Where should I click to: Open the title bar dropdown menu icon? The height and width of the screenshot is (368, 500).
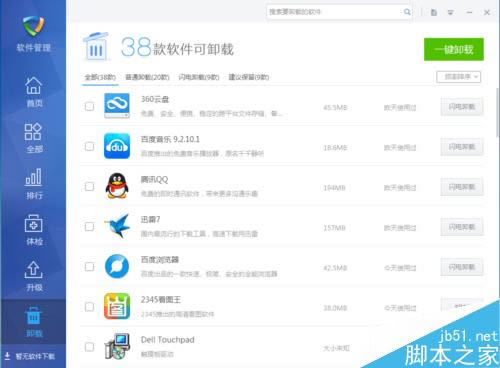[x=450, y=12]
